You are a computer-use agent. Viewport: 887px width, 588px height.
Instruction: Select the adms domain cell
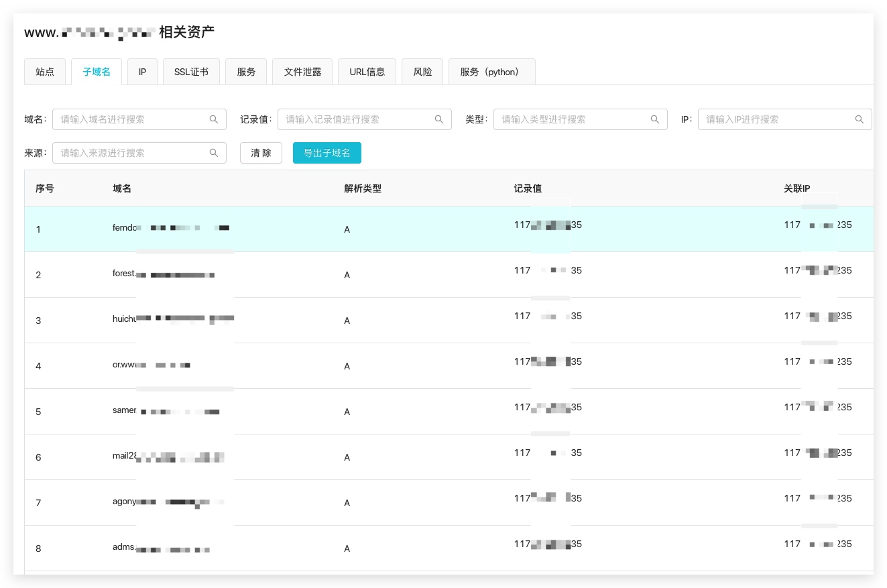[162, 547]
